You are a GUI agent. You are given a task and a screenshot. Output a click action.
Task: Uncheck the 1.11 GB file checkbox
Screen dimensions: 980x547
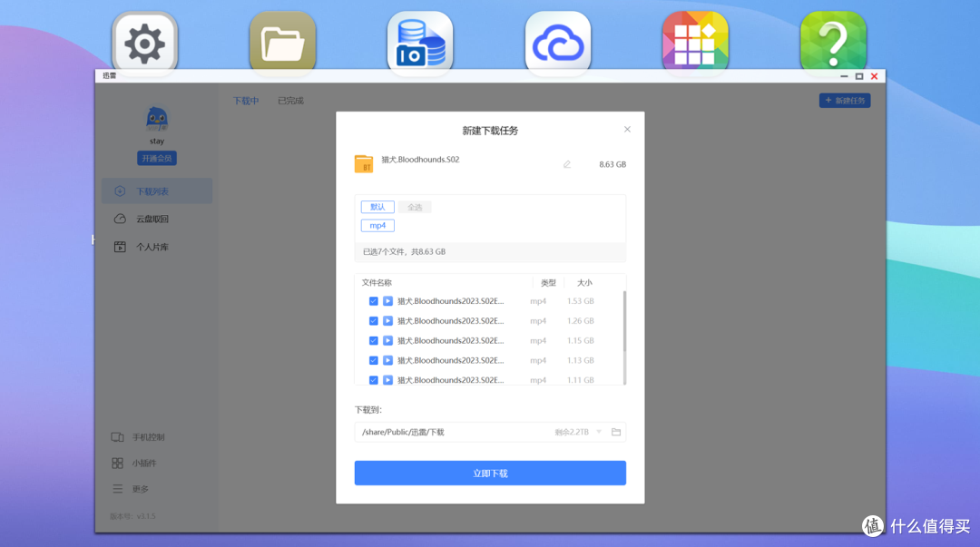pyautogui.click(x=374, y=380)
